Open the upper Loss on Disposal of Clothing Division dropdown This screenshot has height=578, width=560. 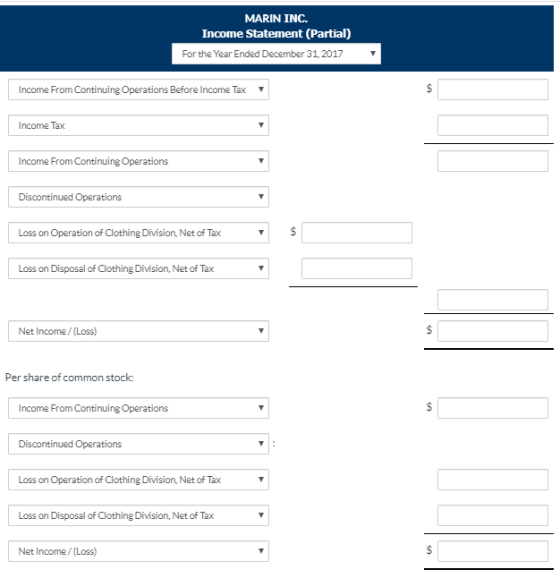139,268
